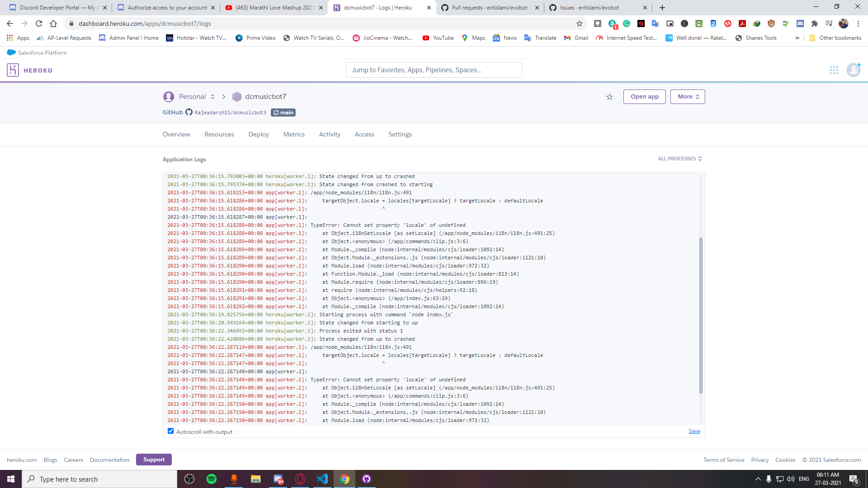Open the Personal account switcher
Viewport: 868px width, 488px height.
pyautogui.click(x=193, y=96)
